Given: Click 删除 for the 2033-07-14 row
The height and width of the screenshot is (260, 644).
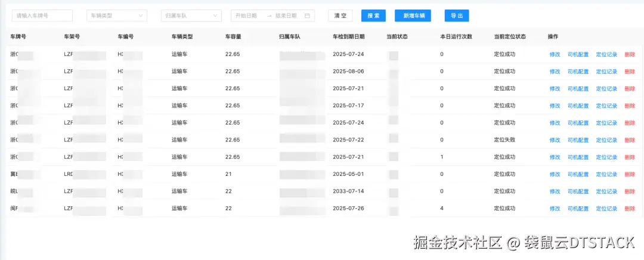Looking at the screenshot, I should pyautogui.click(x=630, y=191).
